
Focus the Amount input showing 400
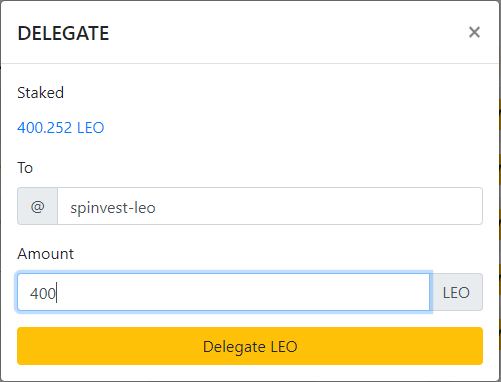click(x=224, y=292)
